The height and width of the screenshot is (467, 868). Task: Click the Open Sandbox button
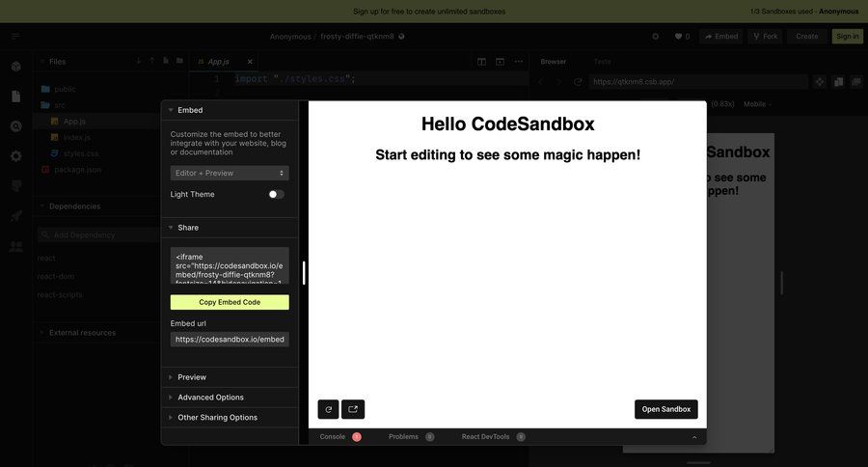coord(665,409)
